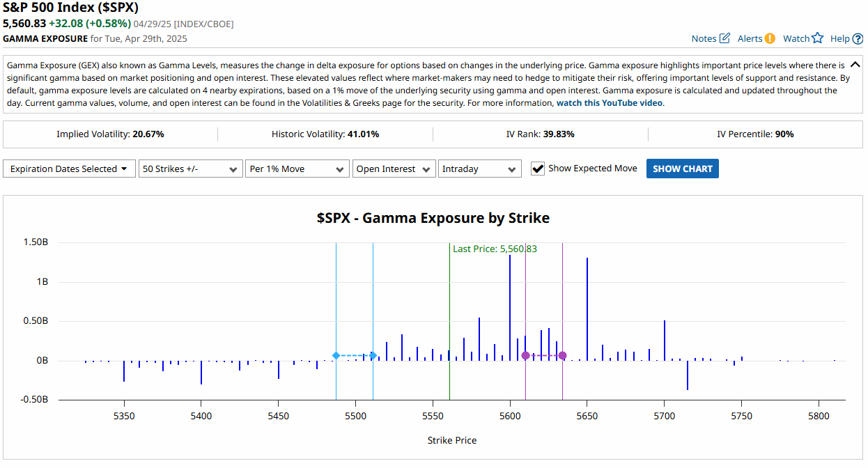868x468 pixels.
Task: Click the orange Alerts warning icon
Action: (x=770, y=38)
